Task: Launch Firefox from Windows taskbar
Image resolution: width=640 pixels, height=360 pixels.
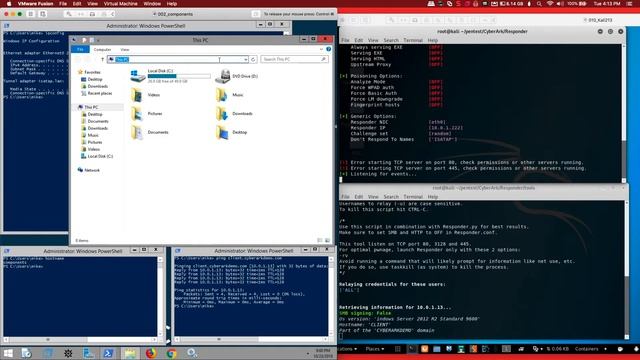Action: pos(151,353)
